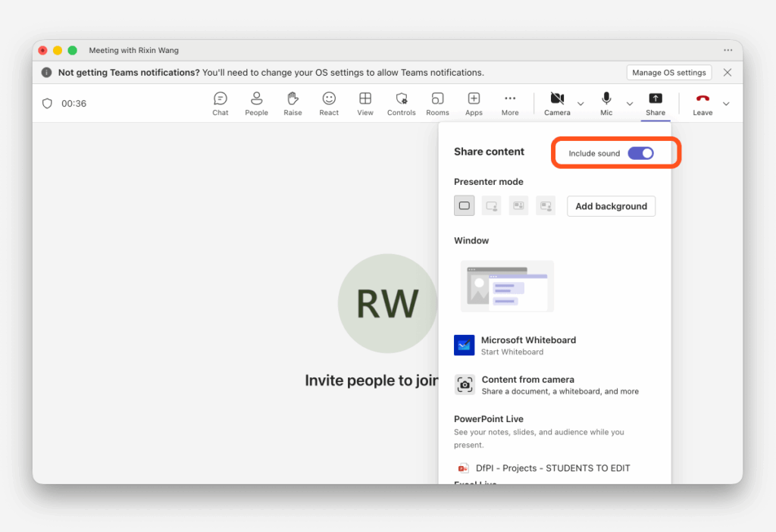Open the Share content menu

tap(655, 103)
